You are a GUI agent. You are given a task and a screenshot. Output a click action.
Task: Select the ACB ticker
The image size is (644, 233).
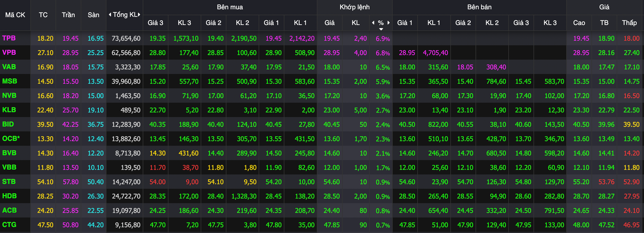click(9, 211)
